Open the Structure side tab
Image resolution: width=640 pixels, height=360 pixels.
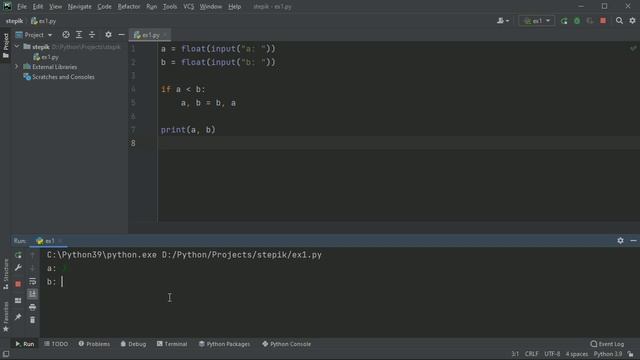coord(6,274)
